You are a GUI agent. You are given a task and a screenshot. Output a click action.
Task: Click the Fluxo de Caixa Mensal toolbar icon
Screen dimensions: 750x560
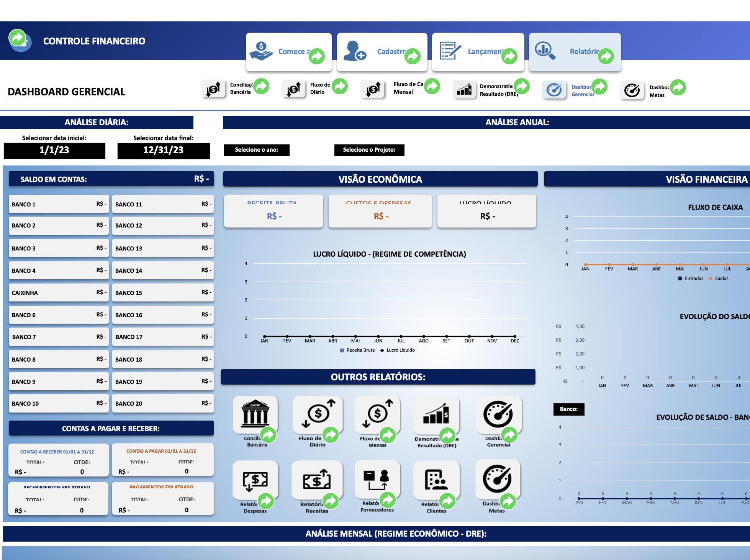(x=373, y=90)
